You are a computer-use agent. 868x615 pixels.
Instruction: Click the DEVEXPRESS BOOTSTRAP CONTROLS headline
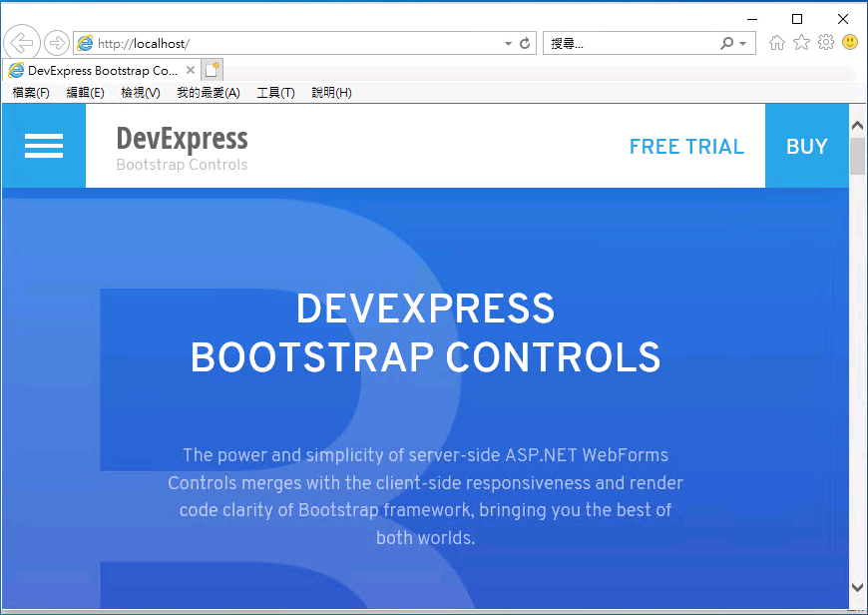pyautogui.click(x=425, y=333)
